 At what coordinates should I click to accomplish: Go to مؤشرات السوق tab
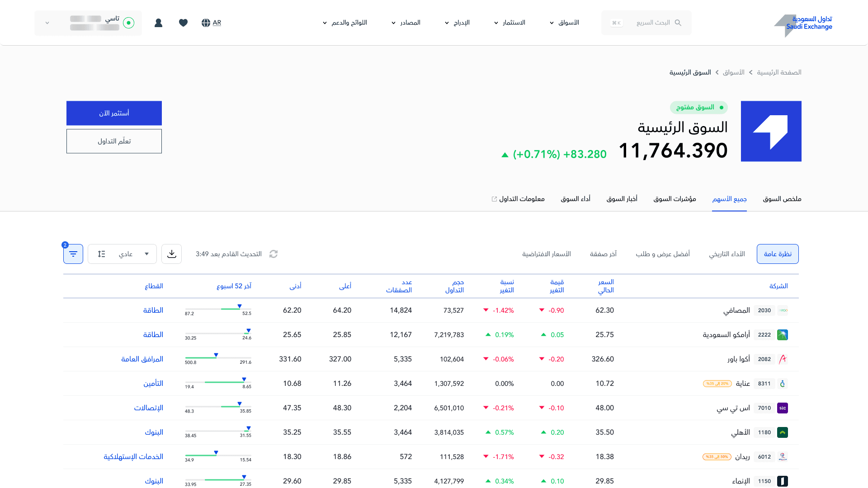point(675,199)
